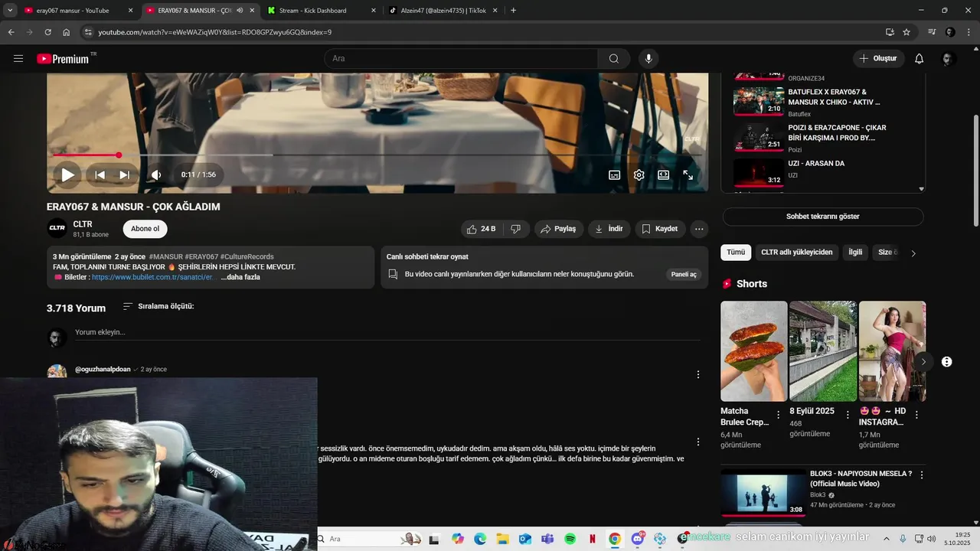This screenshot has height=551, width=980.
Task: Open the browser home page
Action: tap(66, 32)
